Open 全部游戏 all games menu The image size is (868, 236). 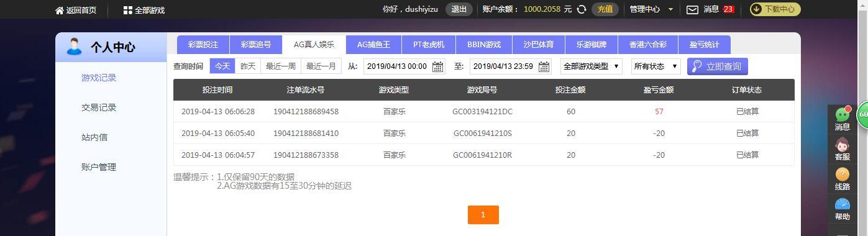[x=144, y=10]
